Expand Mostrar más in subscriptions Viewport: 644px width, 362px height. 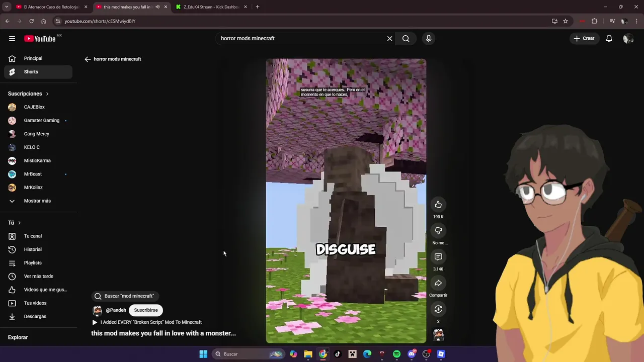click(38, 201)
